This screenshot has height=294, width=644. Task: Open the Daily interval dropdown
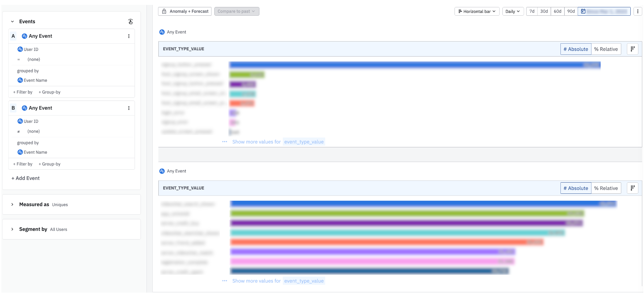[513, 12]
